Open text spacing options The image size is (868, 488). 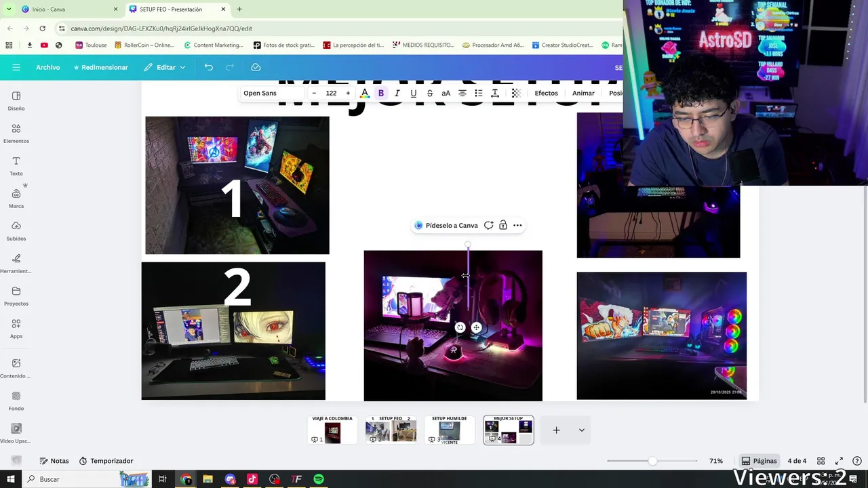(x=495, y=93)
